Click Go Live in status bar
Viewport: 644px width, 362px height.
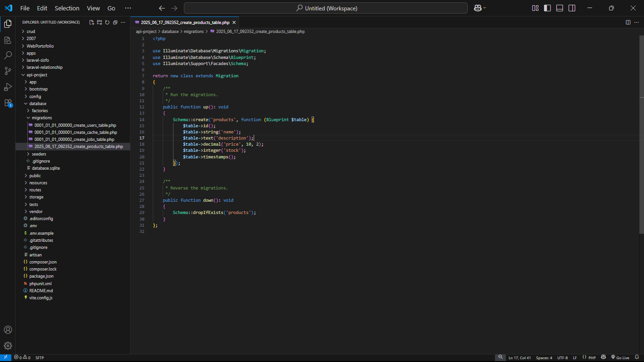point(620,358)
